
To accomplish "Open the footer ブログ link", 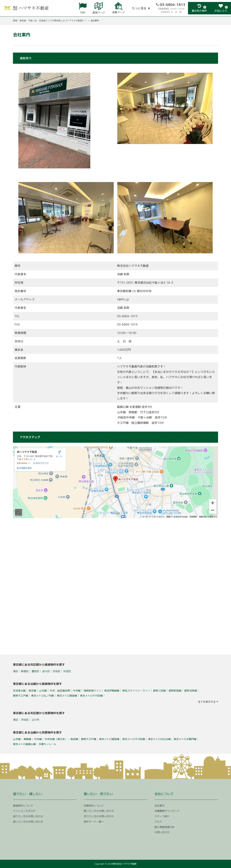I will coord(158,822).
